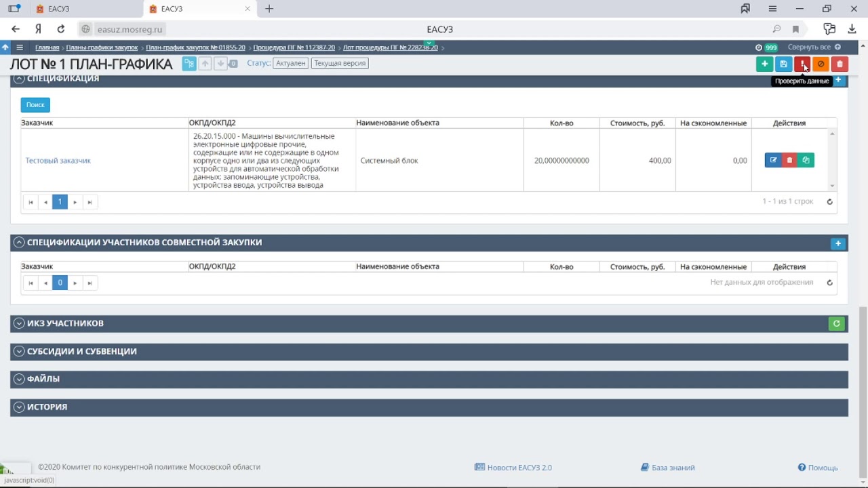Refresh the joint-purchase participants table
The image size is (868, 488).
click(x=829, y=283)
